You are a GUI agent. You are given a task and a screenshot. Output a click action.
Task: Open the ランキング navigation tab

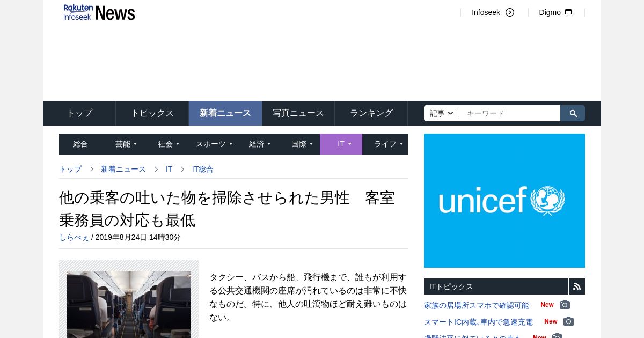pos(371,113)
